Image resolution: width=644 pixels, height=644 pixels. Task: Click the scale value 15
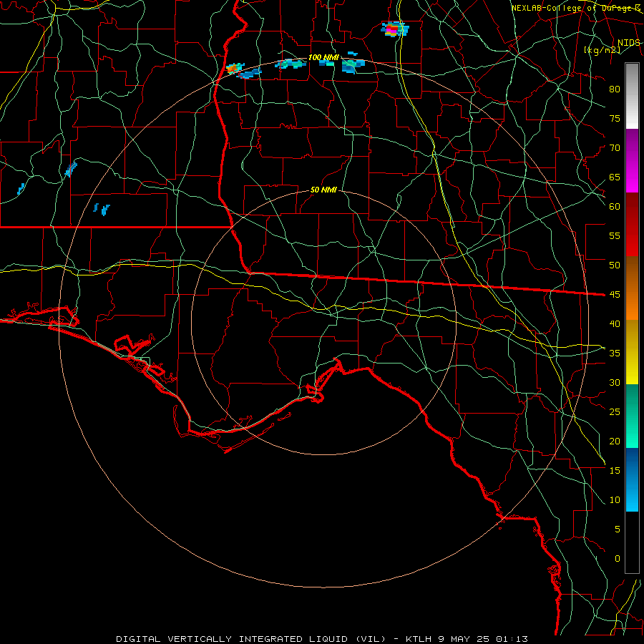(x=615, y=470)
